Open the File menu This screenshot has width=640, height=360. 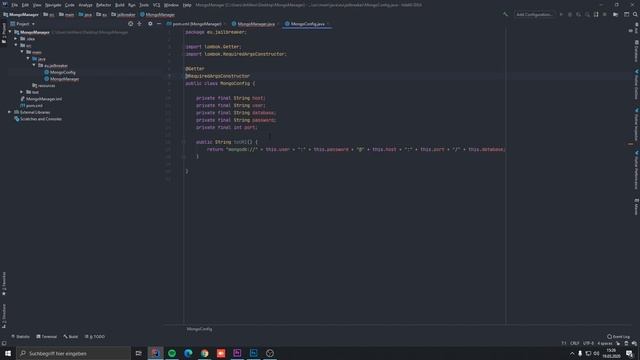point(15,5)
